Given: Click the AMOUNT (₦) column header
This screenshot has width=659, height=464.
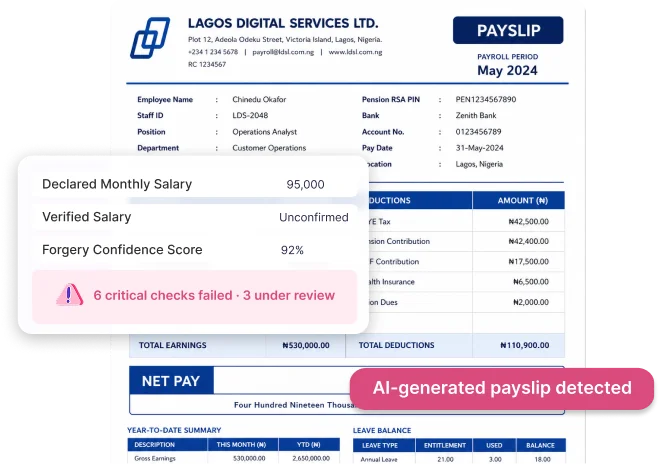Looking at the screenshot, I should click(522, 201).
